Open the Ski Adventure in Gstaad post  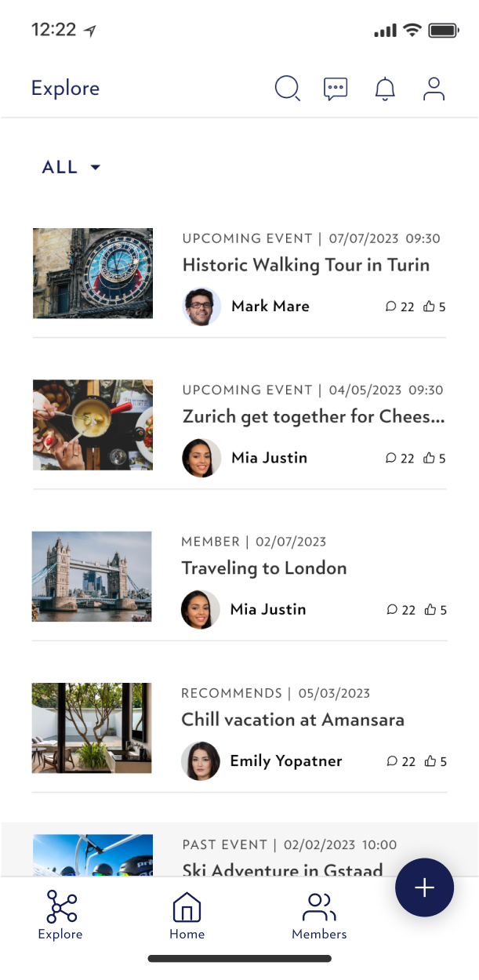click(282, 869)
